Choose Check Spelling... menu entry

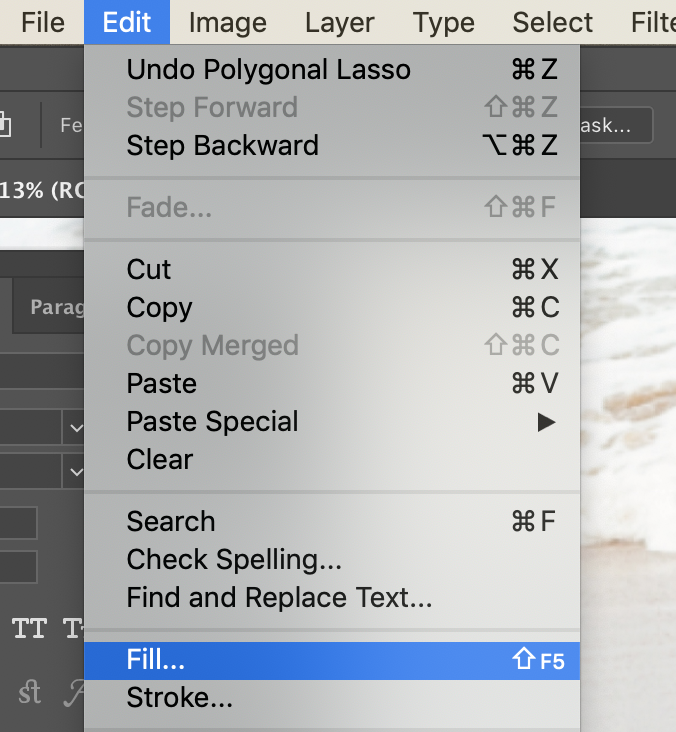point(234,560)
